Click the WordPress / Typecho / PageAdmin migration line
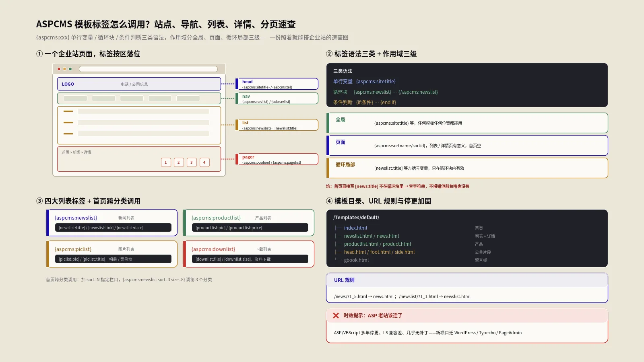 point(427,333)
